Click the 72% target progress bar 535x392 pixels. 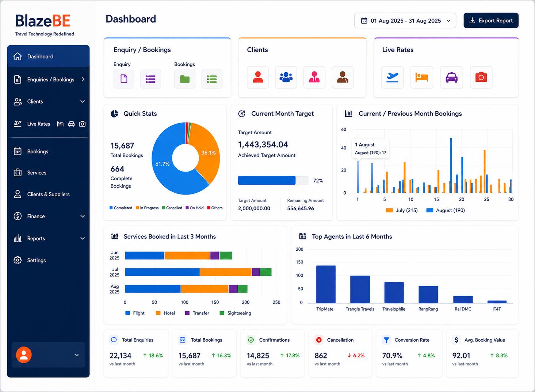point(273,180)
